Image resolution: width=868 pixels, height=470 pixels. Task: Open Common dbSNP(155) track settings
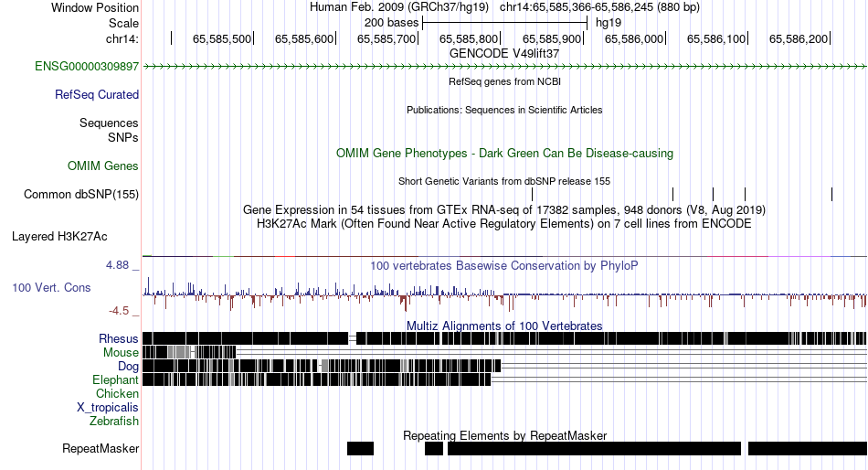click(80, 194)
